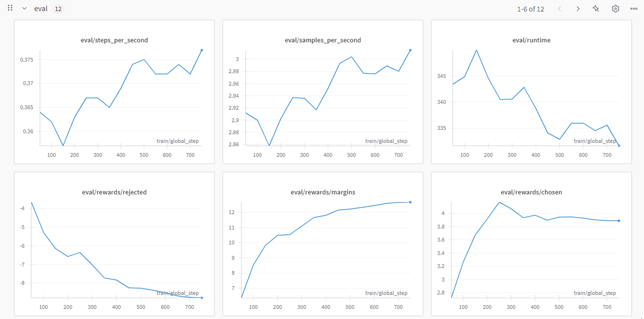This screenshot has height=319, width=644.
Task: Click the eval/rewards/rejected chart title
Action: [114, 192]
